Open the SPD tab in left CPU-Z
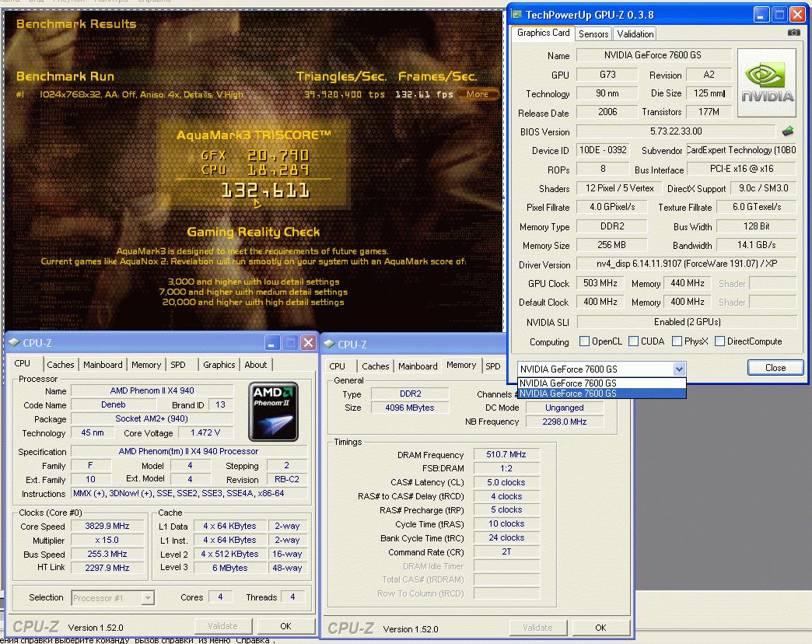The height and width of the screenshot is (644, 812). [x=177, y=365]
